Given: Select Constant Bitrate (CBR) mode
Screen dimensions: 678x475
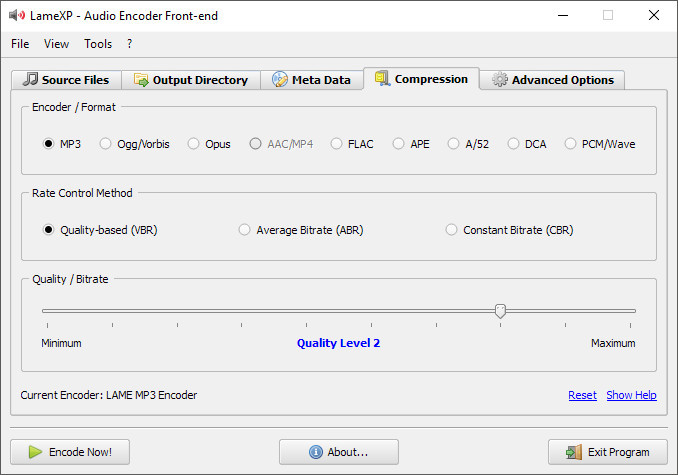Looking at the screenshot, I should (x=452, y=230).
